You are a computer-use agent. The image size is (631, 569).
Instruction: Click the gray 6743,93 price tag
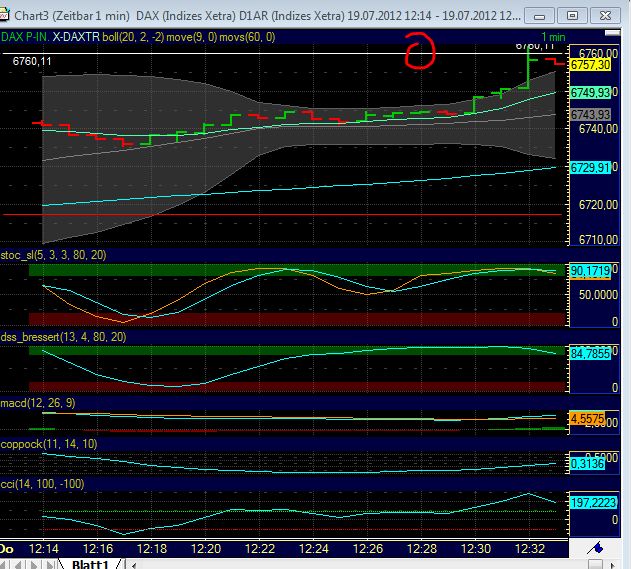click(590, 115)
